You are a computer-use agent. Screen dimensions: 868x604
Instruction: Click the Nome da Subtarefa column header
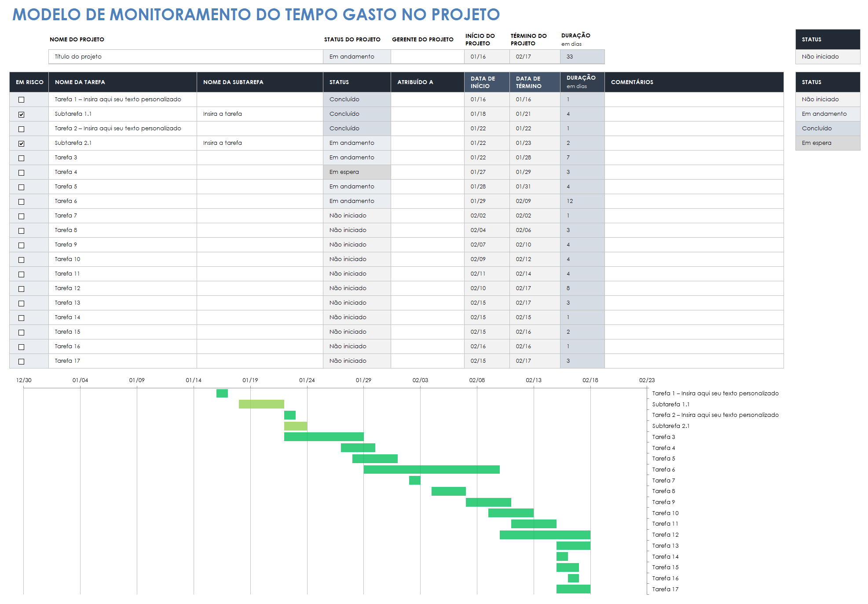click(x=260, y=82)
